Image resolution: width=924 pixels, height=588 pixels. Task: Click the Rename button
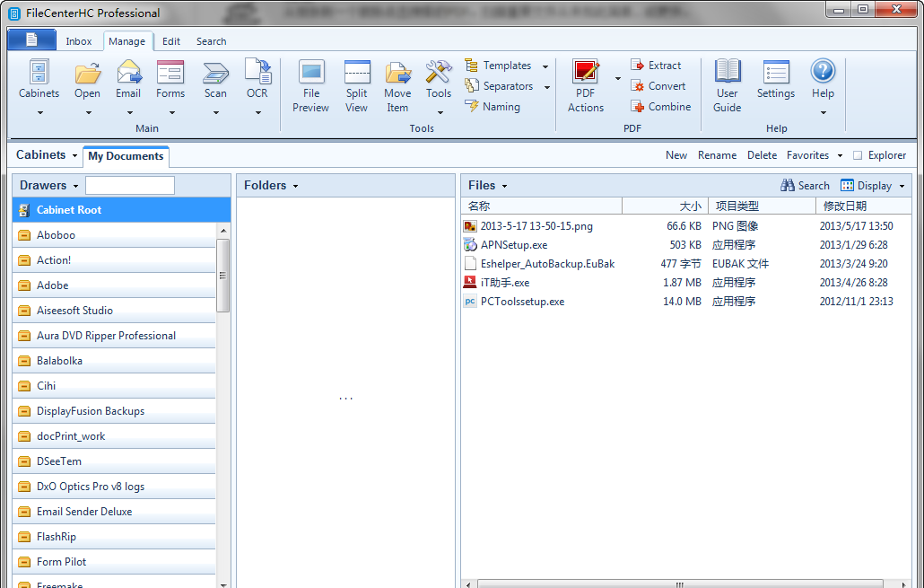click(x=717, y=155)
